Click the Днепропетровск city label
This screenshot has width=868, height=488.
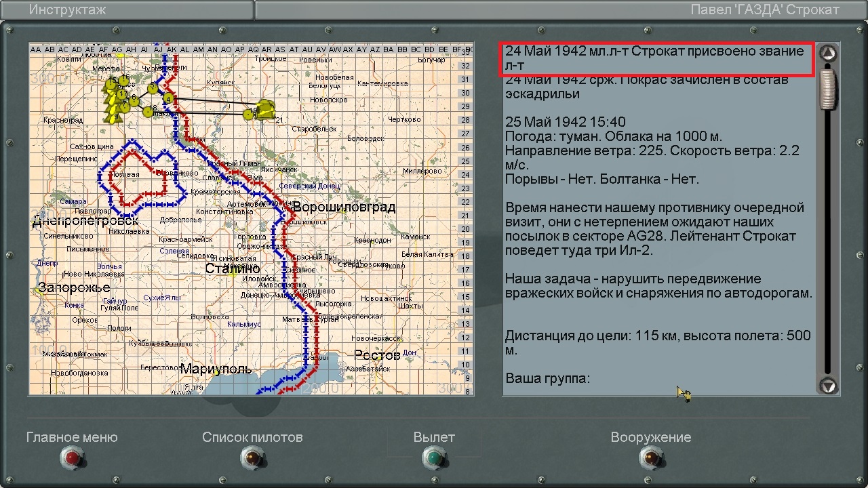pyautogui.click(x=85, y=221)
